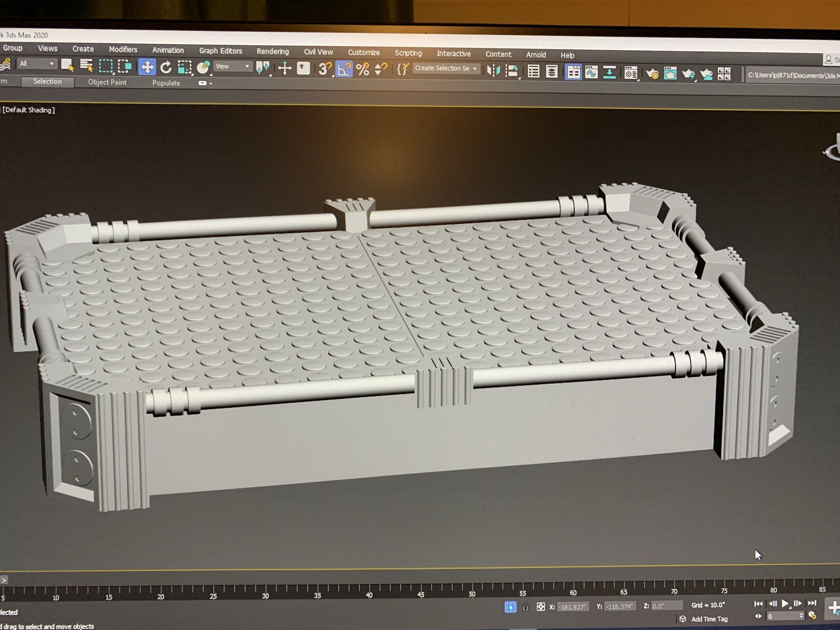Screen dimensions: 840x630
Task: Switch to Populate ribbon tab
Action: pos(166,83)
